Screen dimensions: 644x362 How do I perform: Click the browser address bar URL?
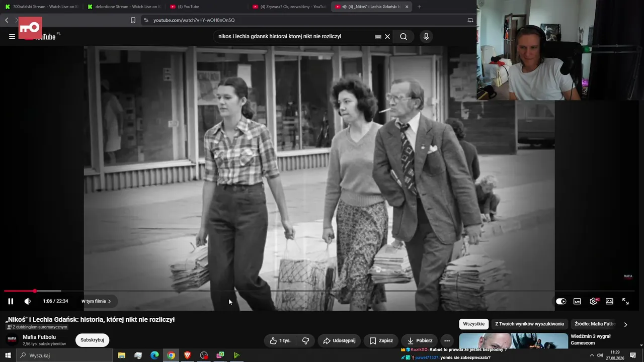click(194, 20)
